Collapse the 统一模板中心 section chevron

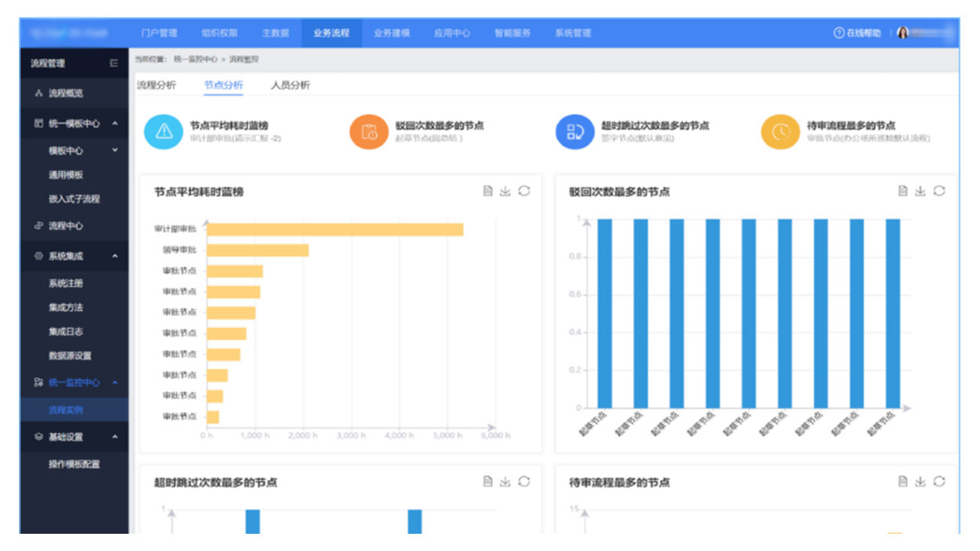(115, 124)
